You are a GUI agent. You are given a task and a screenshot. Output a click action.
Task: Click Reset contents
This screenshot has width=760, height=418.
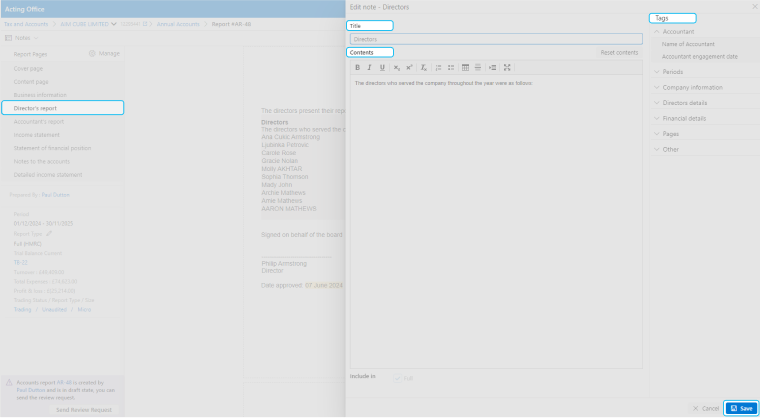point(619,52)
